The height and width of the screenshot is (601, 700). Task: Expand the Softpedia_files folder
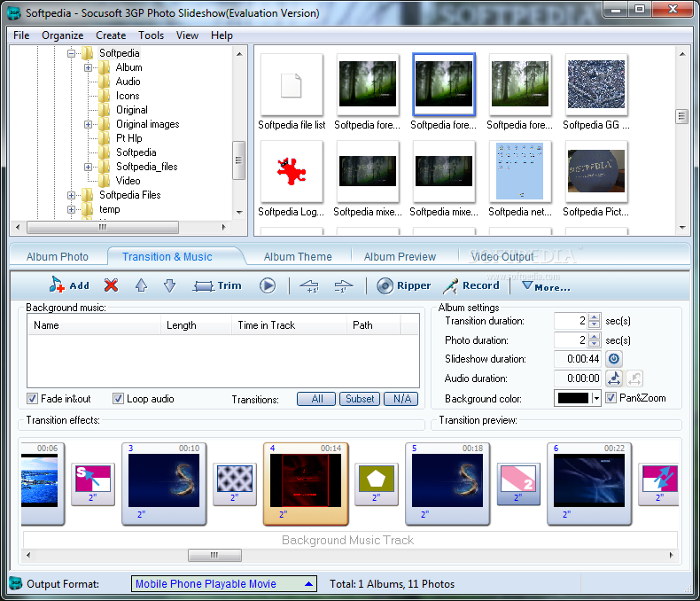(x=88, y=167)
